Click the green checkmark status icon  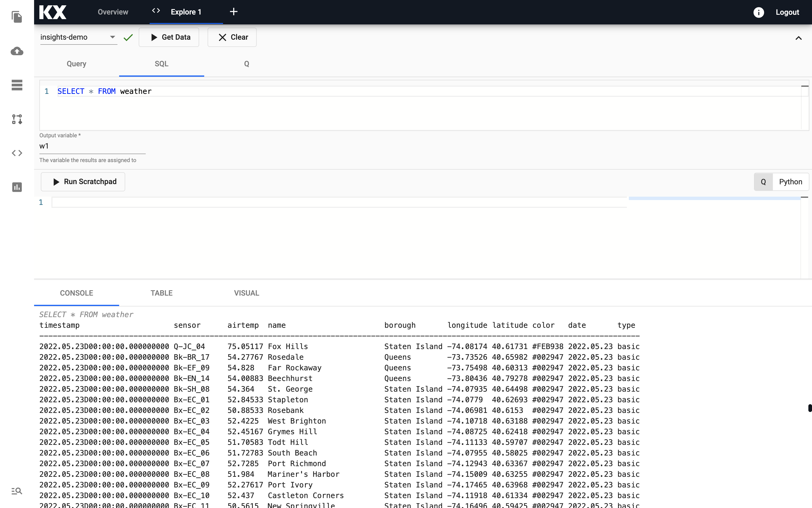pyautogui.click(x=128, y=37)
